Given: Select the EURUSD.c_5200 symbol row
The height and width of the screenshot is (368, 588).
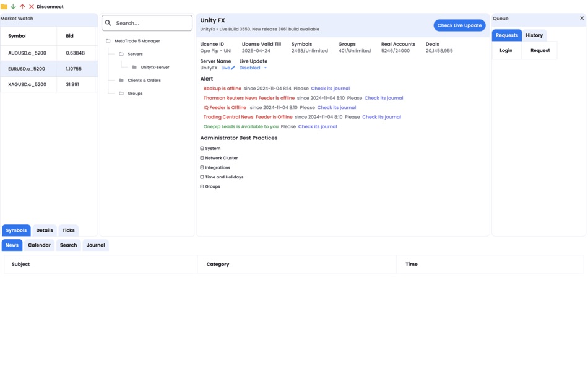Looking at the screenshot, I should pos(49,69).
